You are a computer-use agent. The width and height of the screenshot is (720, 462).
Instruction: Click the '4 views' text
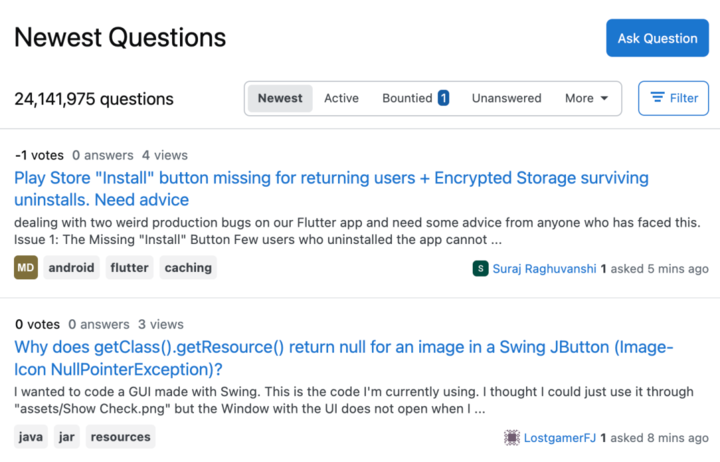coord(165,155)
